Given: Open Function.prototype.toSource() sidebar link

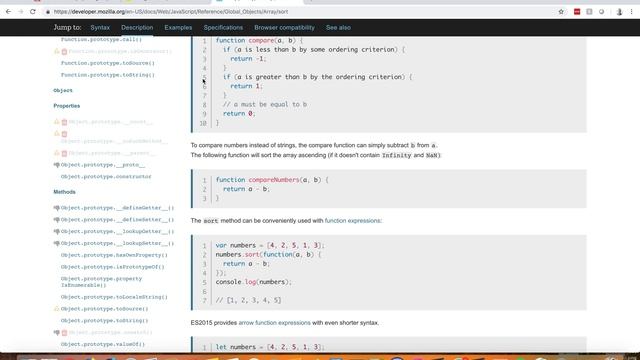Looking at the screenshot, I should 108,63.
